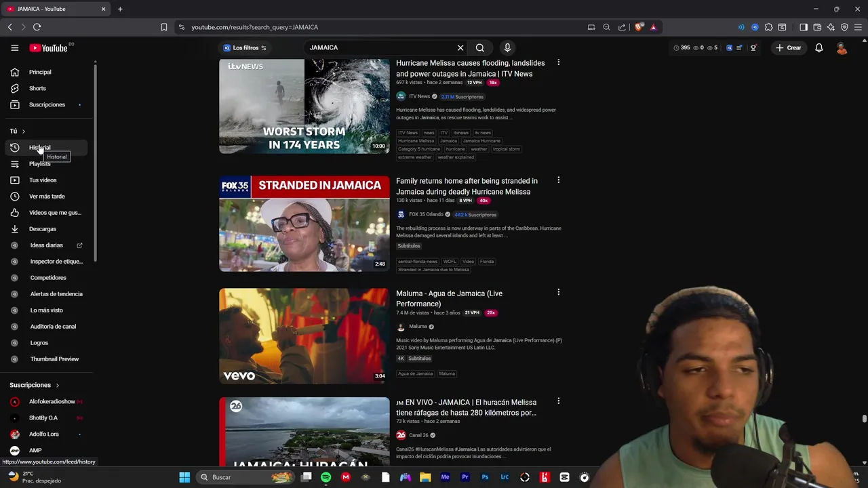Open options for FOX 35 video

[558, 180]
